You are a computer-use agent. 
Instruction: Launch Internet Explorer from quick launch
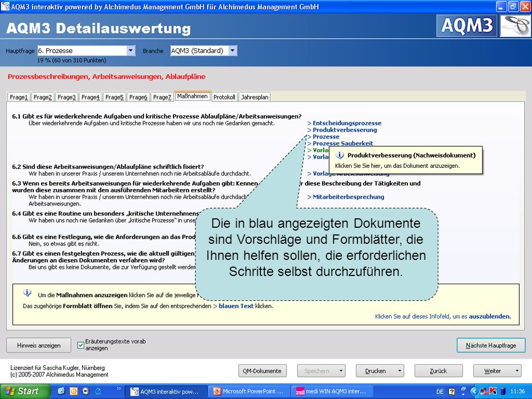(62, 392)
